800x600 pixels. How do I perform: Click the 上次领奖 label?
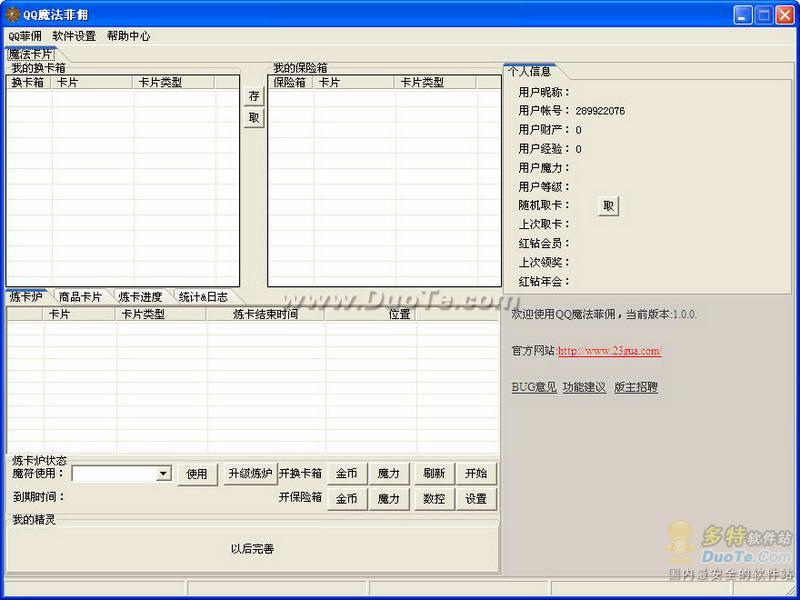tap(544, 262)
